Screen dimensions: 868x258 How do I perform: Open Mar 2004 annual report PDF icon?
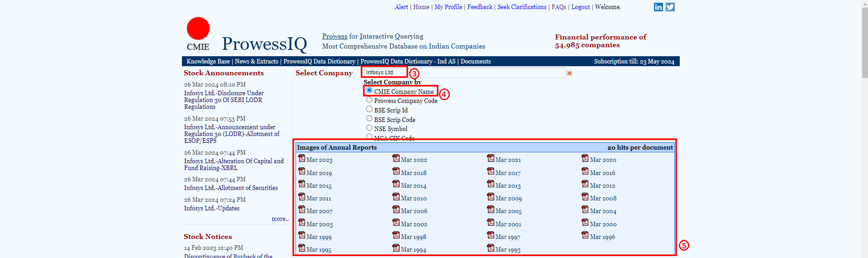click(x=585, y=209)
